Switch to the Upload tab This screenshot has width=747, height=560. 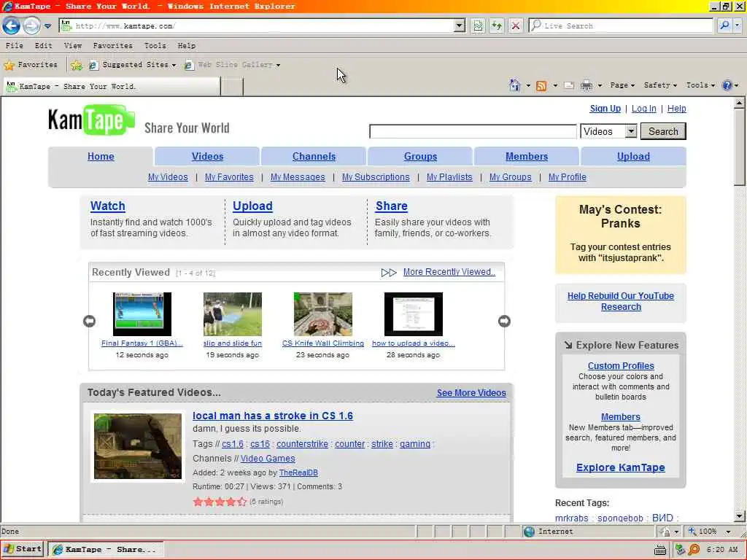click(x=633, y=156)
